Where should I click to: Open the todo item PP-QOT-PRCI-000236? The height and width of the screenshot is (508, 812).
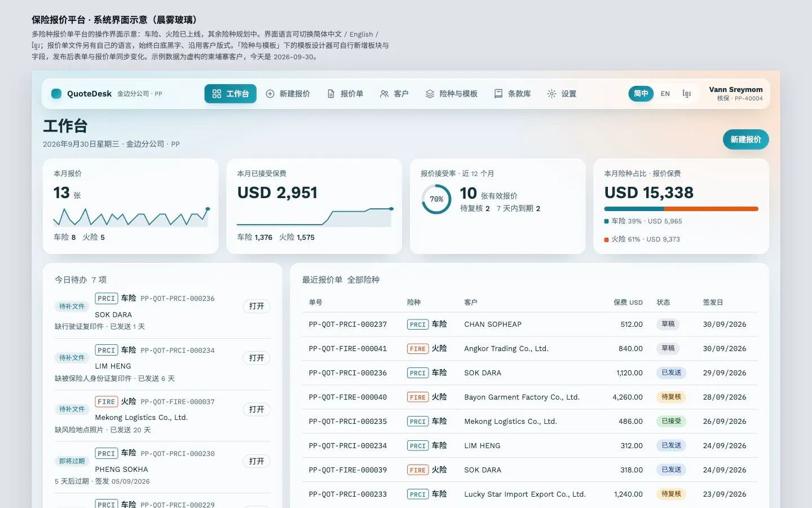257,306
